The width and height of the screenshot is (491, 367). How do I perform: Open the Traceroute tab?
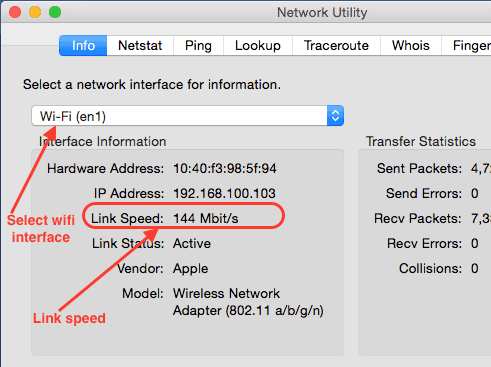coord(336,45)
